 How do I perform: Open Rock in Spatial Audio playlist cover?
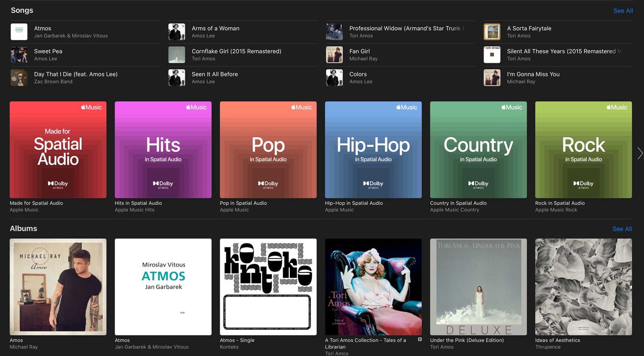pos(584,150)
